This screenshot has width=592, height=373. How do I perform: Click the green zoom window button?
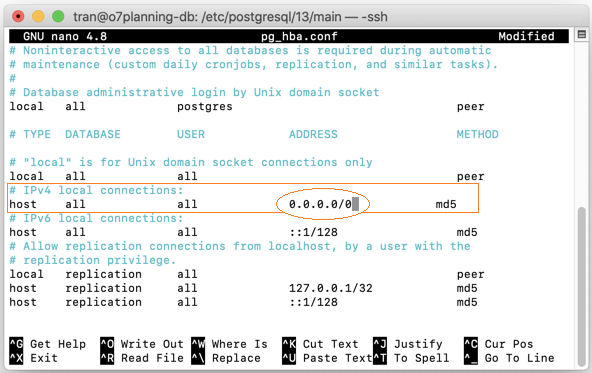click(x=58, y=16)
